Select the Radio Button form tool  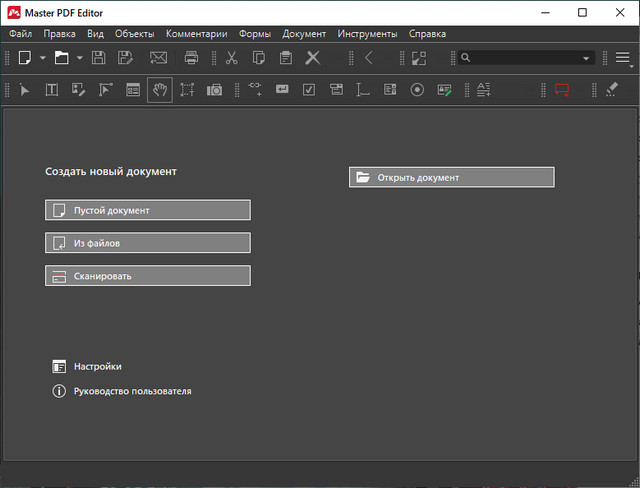pyautogui.click(x=417, y=90)
